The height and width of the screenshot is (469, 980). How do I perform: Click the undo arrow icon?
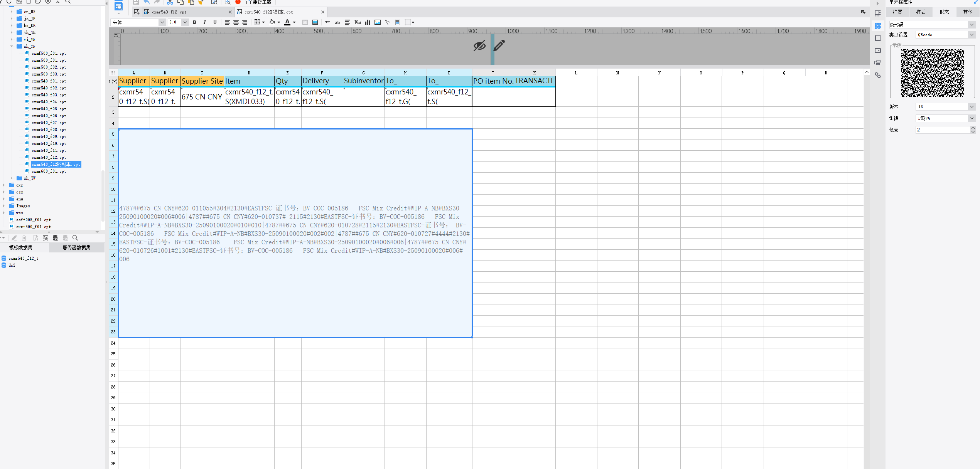pyautogui.click(x=147, y=2)
